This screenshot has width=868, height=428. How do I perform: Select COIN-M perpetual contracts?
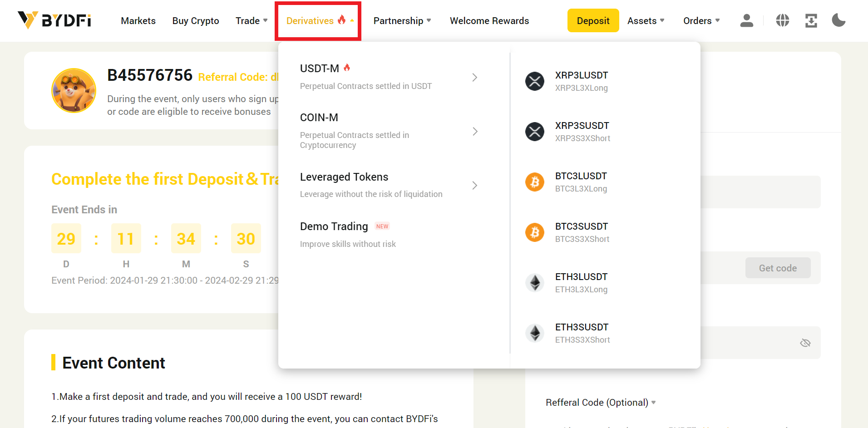tap(390, 131)
